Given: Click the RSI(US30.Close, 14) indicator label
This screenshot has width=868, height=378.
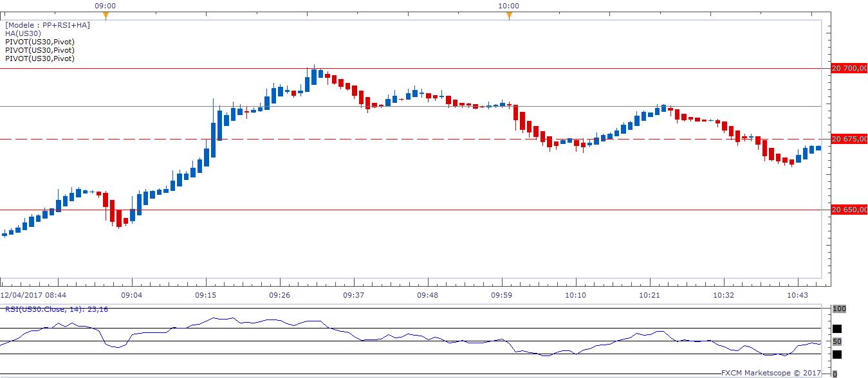Looking at the screenshot, I should coord(57,309).
